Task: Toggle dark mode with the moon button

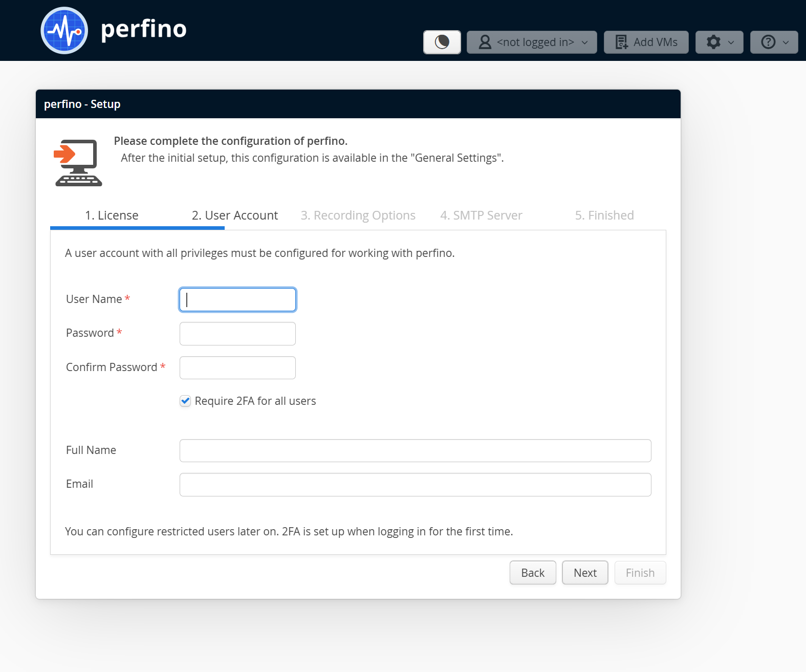Action: (442, 42)
